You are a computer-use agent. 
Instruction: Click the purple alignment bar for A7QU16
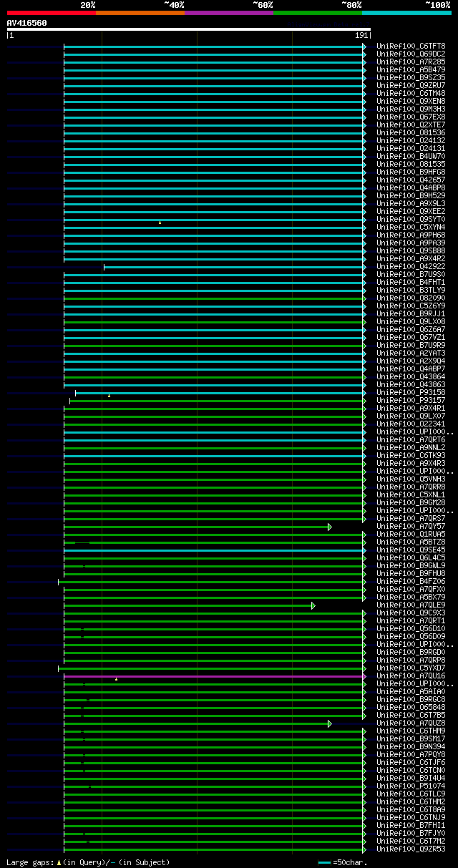point(213,676)
